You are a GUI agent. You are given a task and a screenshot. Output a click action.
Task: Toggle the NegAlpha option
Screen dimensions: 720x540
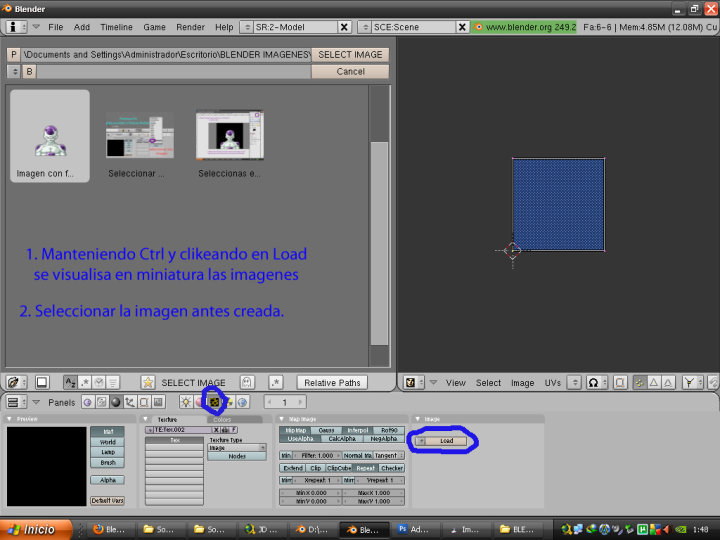(384, 439)
